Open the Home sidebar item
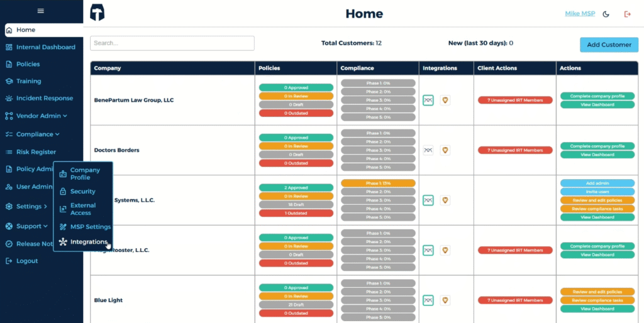This screenshot has height=323, width=644. point(44,30)
